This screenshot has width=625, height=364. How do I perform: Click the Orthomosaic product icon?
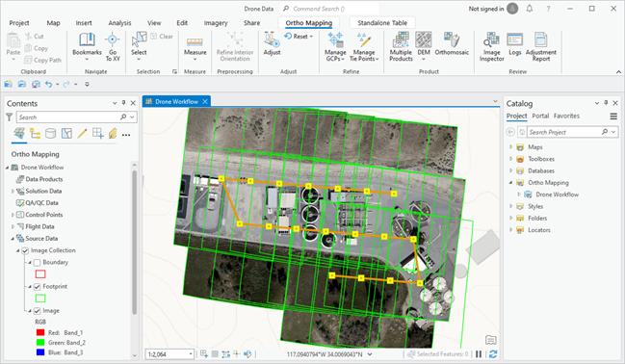point(452,44)
